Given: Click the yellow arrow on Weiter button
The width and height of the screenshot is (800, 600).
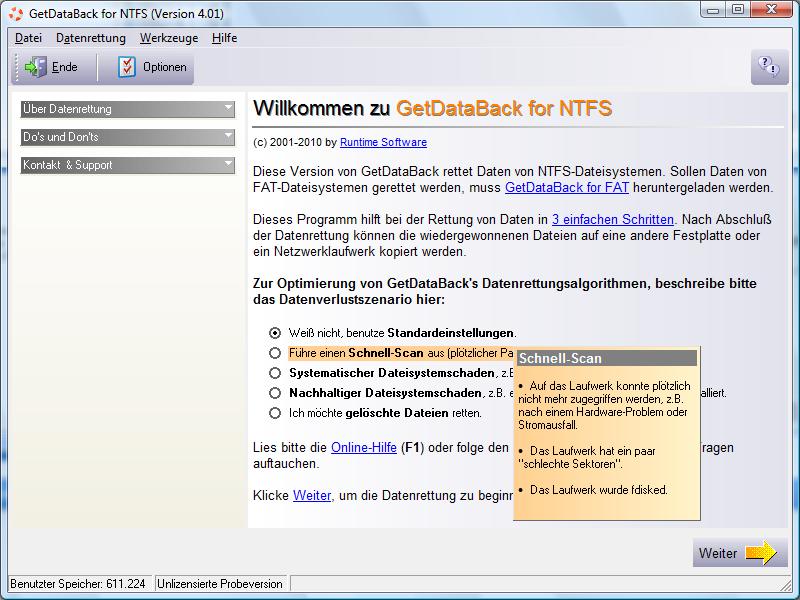Looking at the screenshot, I should (761, 553).
